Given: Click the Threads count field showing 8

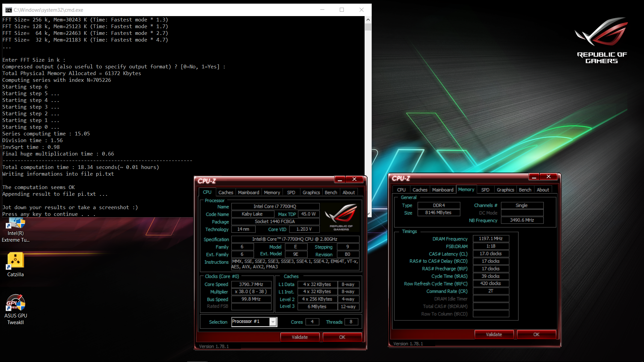Looking at the screenshot, I should click(x=351, y=322).
